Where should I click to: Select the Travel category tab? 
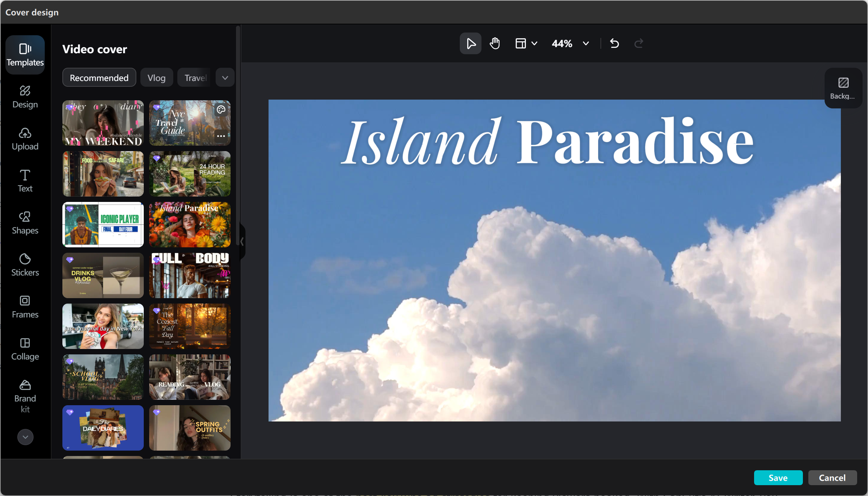coord(195,78)
